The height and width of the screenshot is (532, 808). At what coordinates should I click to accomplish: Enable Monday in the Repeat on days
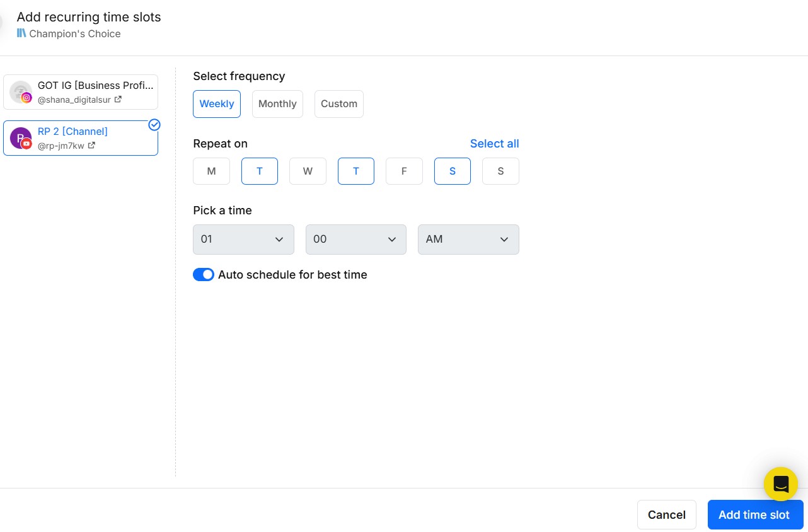tap(211, 171)
